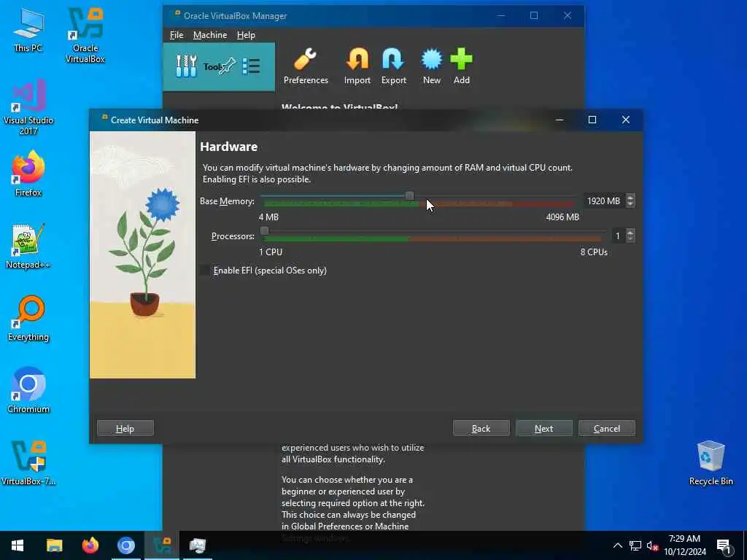
Task: Click Help button in Create Virtual Machine
Action: point(125,428)
